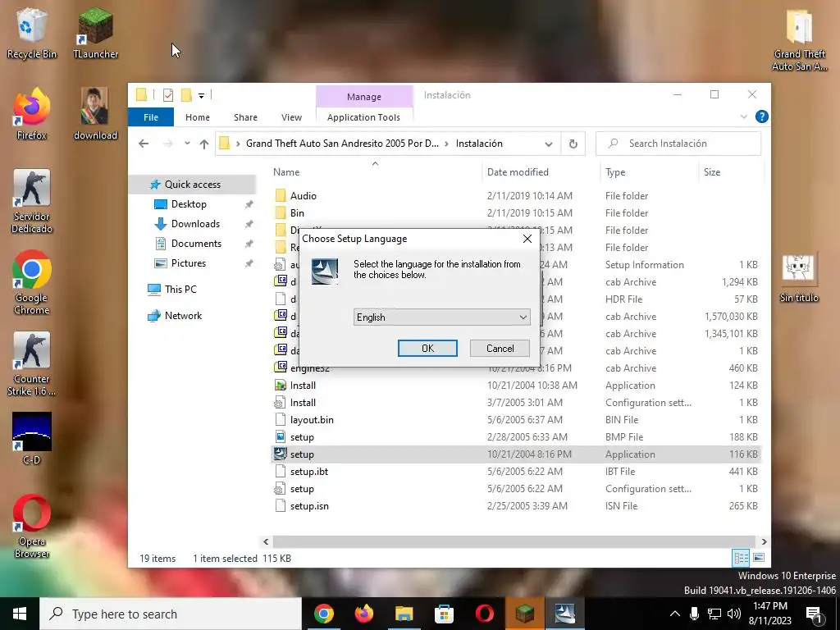Click the taskbar Type here to search box
This screenshot has height=630, width=840.
point(171,614)
